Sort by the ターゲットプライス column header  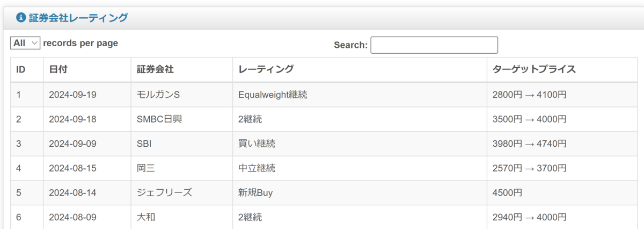click(x=562, y=69)
